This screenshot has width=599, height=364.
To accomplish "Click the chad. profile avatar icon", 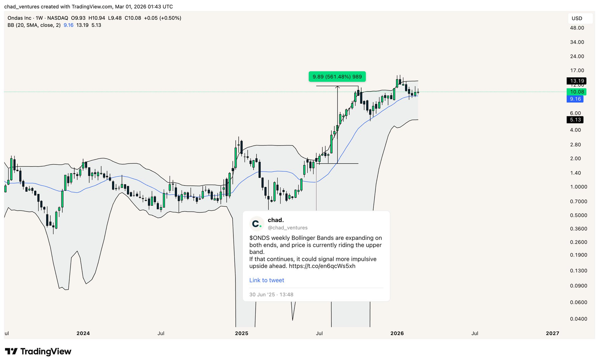I will point(257,224).
